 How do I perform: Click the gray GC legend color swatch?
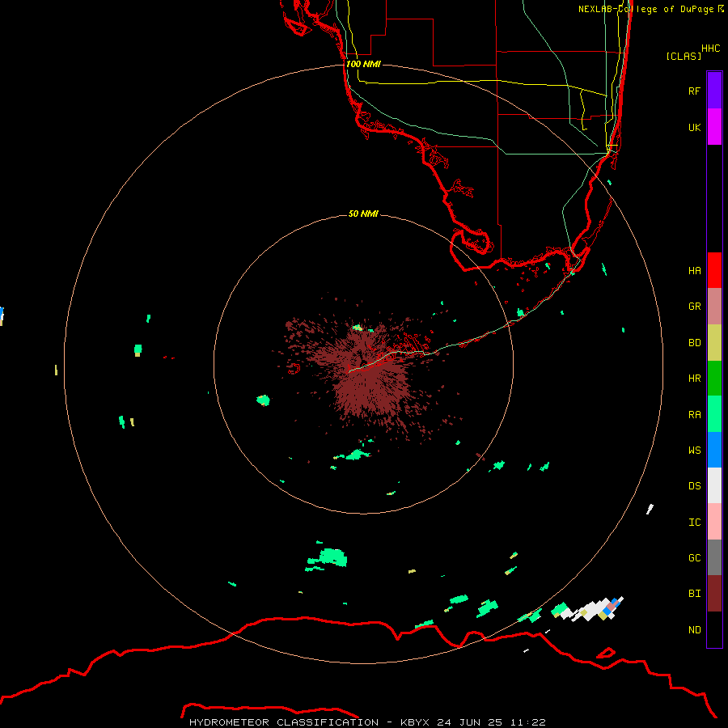[714, 557]
